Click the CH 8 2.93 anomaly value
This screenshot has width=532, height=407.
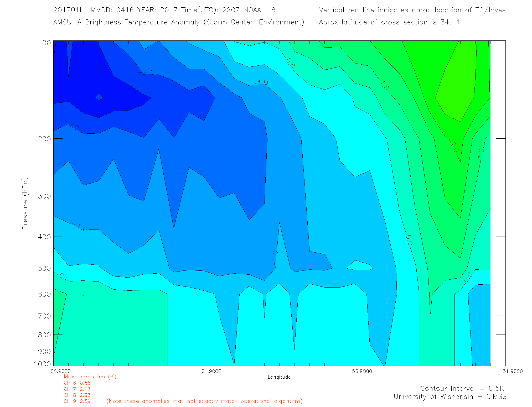[x=77, y=395]
